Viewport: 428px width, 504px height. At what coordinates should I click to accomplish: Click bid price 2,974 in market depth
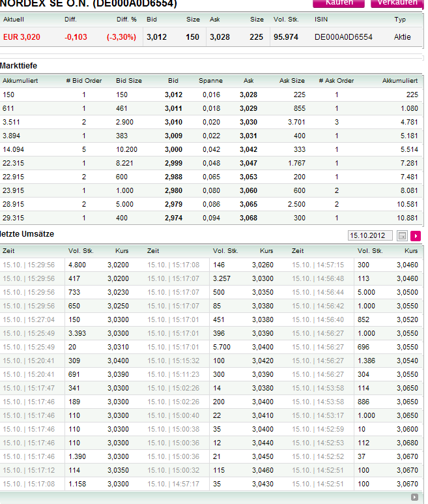tap(173, 218)
